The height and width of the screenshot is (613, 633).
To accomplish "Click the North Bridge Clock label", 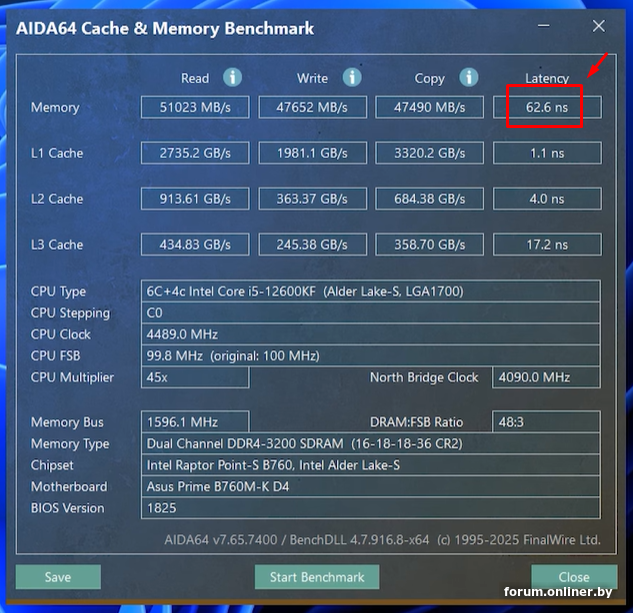I will tap(424, 377).
